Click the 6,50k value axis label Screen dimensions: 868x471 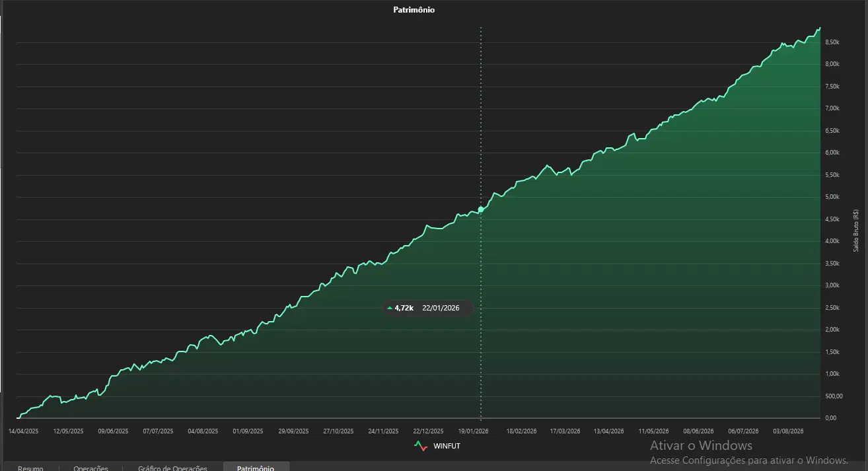click(832, 131)
